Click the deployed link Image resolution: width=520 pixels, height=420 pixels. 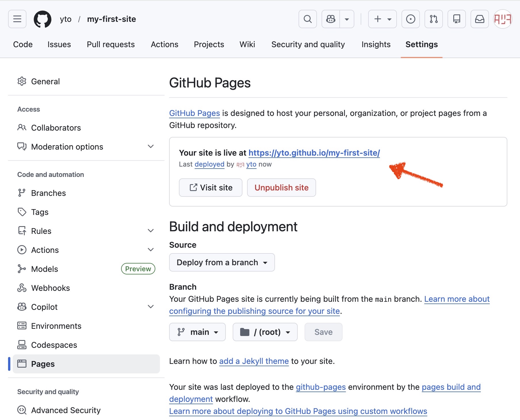(209, 164)
